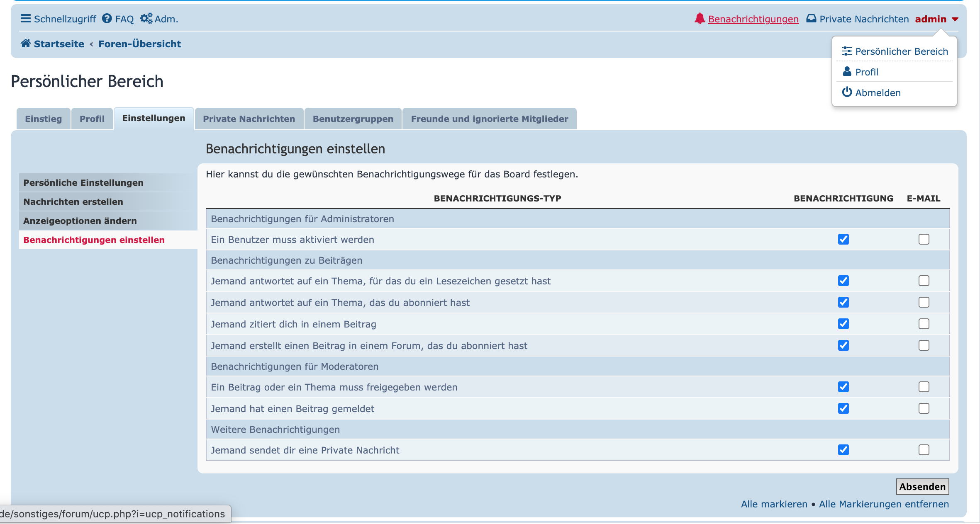Open the Benachrichtigungen dropdown link
The height and width of the screenshot is (524, 980).
tap(753, 19)
